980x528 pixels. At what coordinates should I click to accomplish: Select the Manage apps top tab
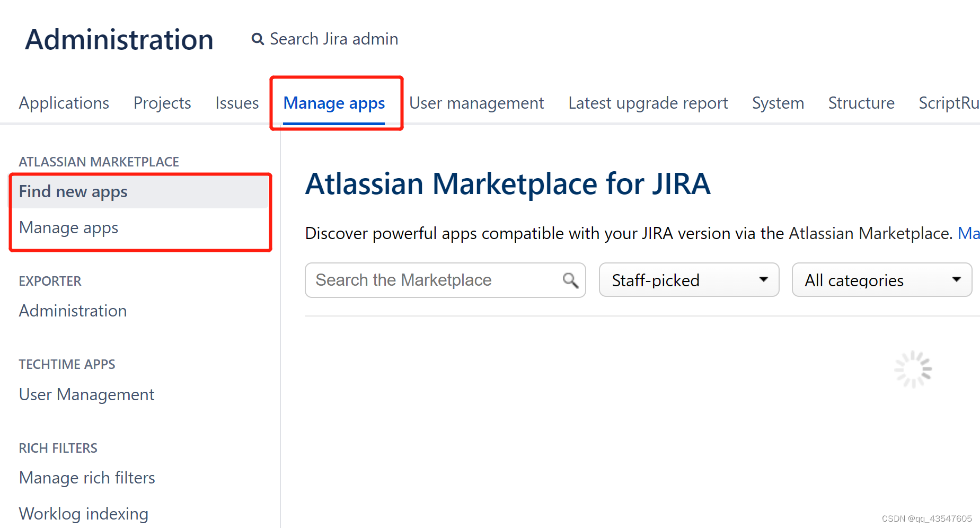click(334, 103)
